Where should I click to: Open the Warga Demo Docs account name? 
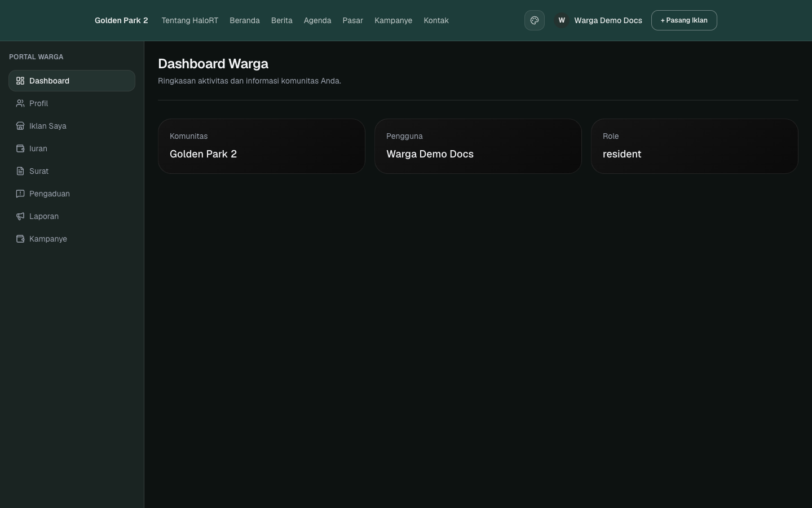click(x=608, y=20)
